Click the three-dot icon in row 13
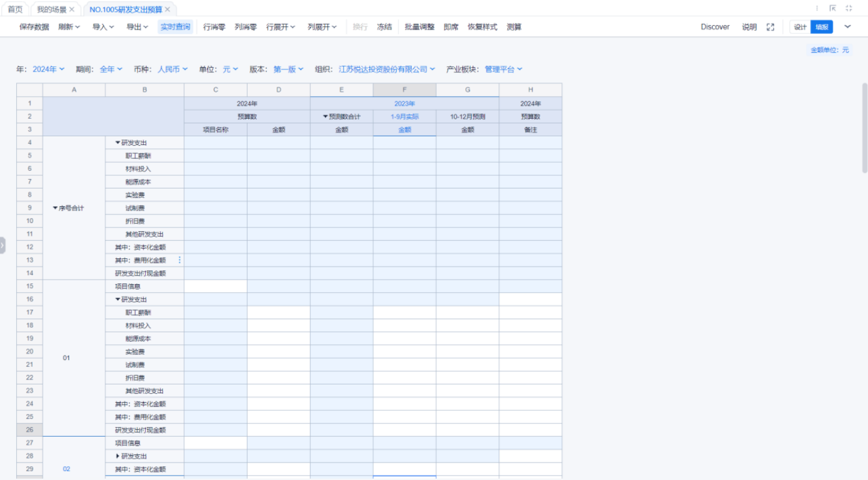The image size is (868, 480). point(180,260)
